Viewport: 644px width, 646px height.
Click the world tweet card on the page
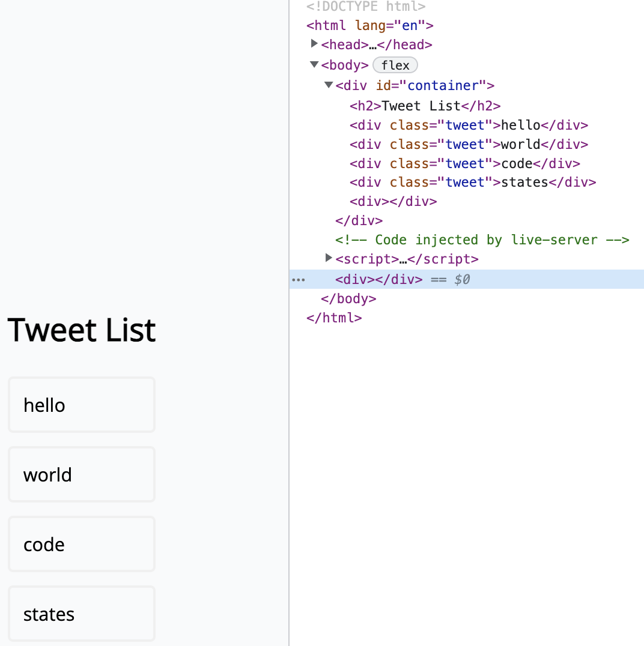pos(82,474)
